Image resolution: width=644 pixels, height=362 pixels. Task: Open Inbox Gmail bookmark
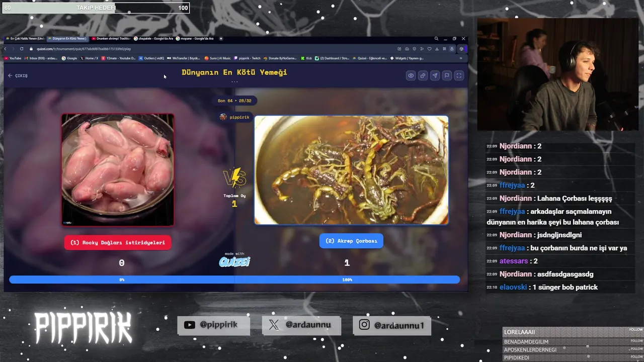pos(41,58)
